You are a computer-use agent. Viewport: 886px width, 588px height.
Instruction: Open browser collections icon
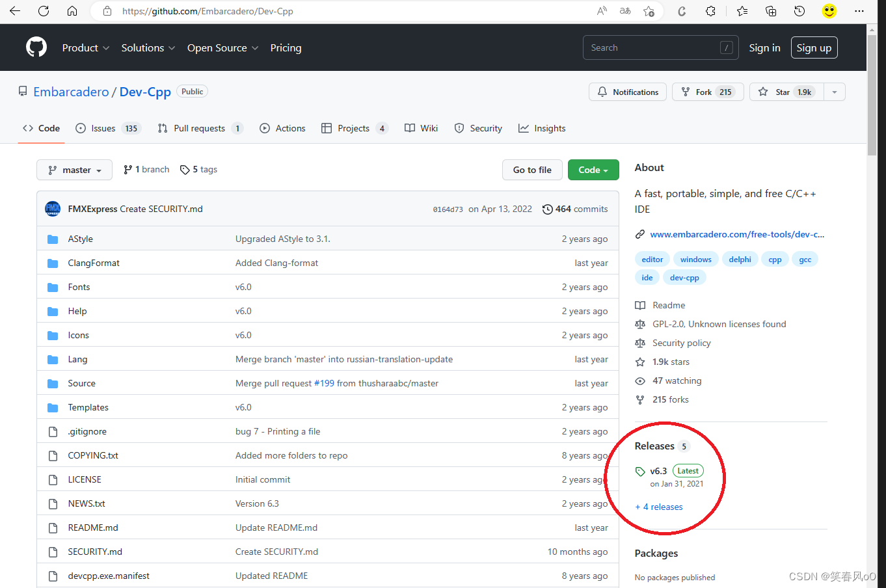771,11
